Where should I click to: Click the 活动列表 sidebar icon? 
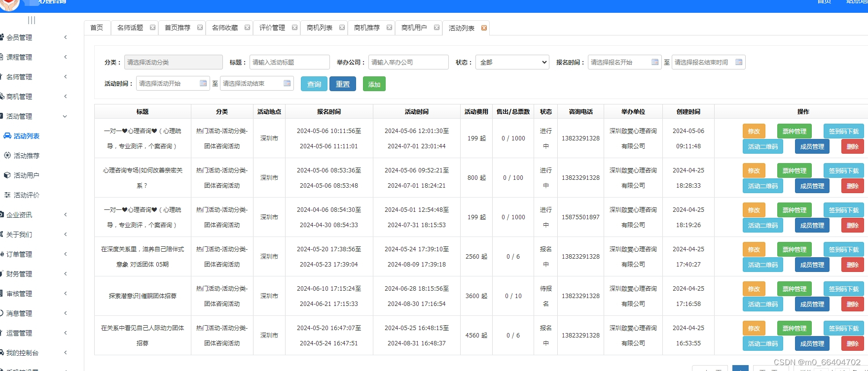(7, 135)
